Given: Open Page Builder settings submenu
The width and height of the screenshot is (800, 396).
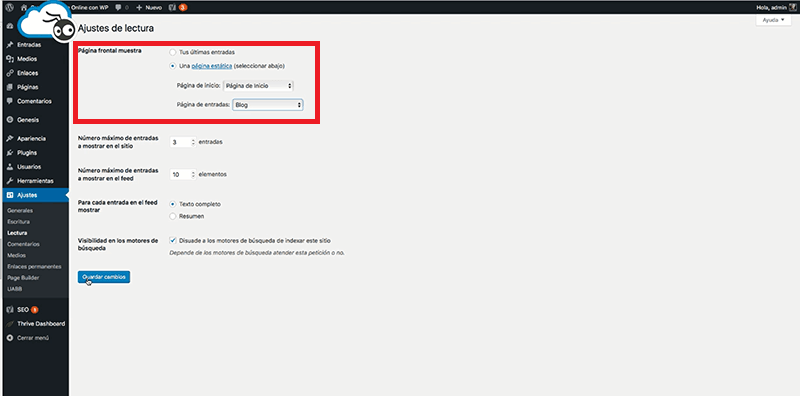Looking at the screenshot, I should [23, 278].
